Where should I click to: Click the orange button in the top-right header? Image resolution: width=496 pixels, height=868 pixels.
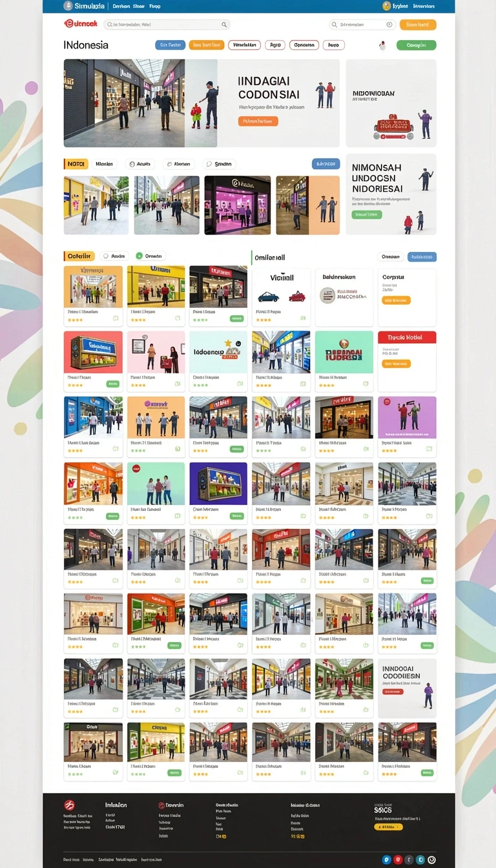pos(418,25)
